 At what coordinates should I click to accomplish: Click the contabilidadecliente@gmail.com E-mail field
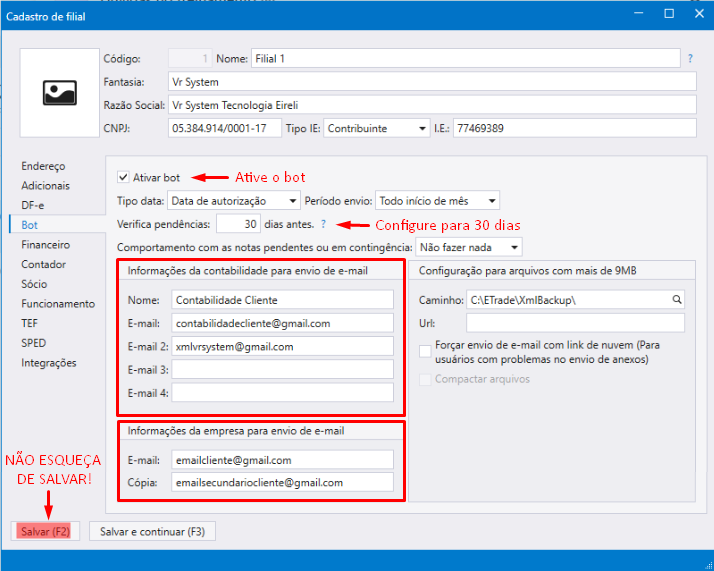tap(283, 323)
